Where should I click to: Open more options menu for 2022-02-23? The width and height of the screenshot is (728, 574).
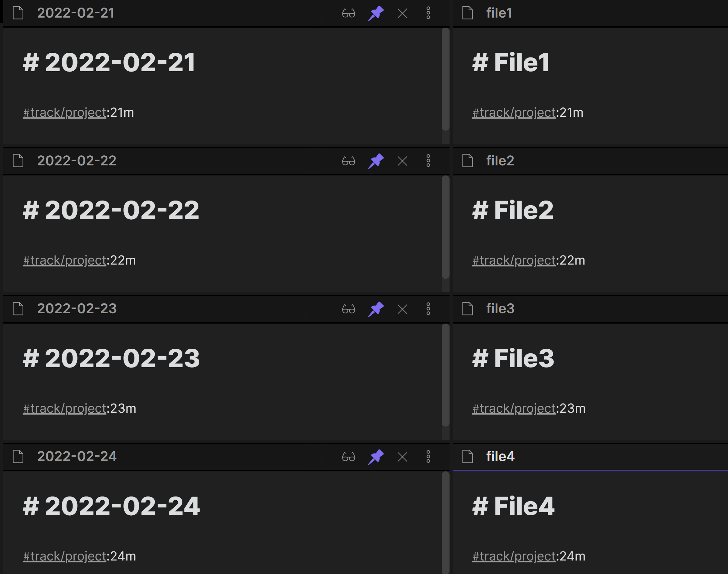[x=428, y=309]
